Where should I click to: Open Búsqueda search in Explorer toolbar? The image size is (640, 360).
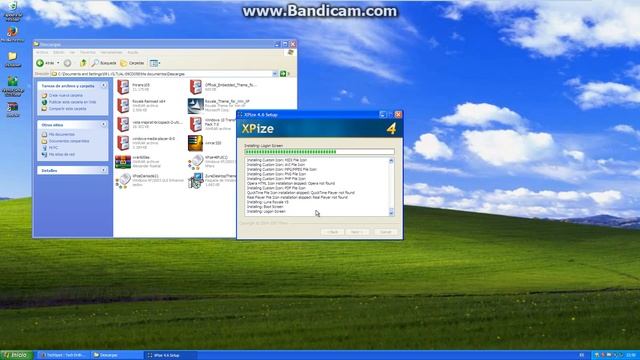[x=104, y=63]
